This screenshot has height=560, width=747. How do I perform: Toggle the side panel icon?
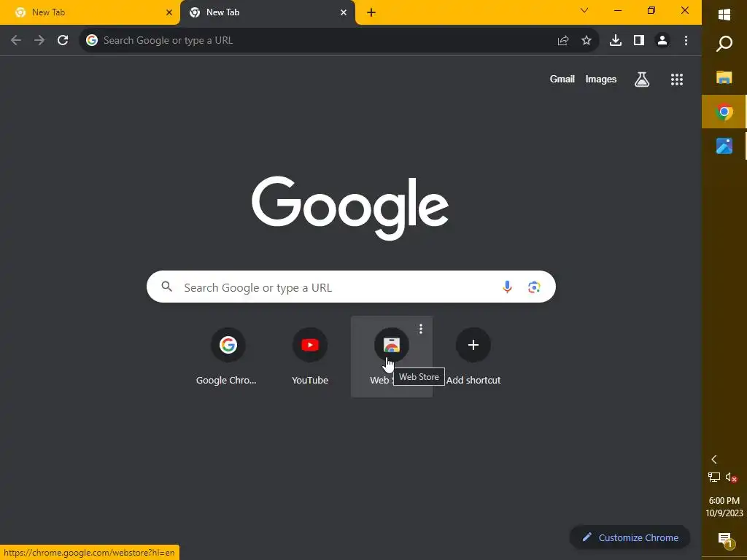click(x=639, y=41)
